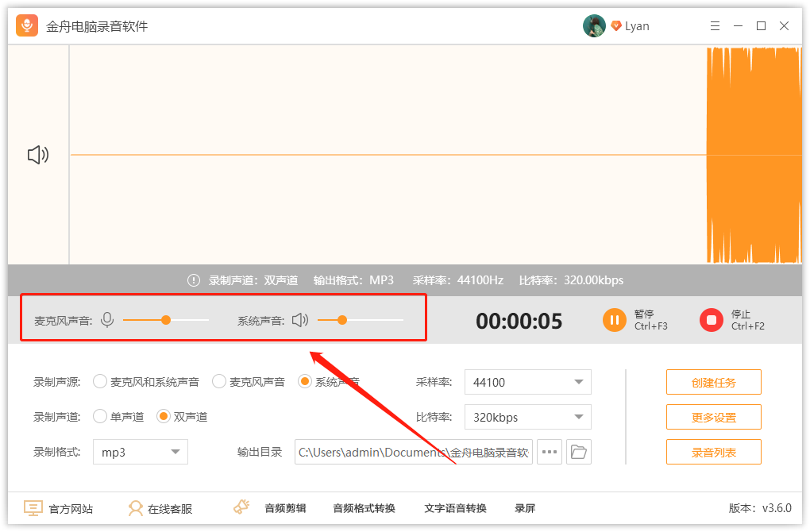The height and width of the screenshot is (532, 810).
Task: Browse output directory with three-dots button
Action: tap(549, 452)
